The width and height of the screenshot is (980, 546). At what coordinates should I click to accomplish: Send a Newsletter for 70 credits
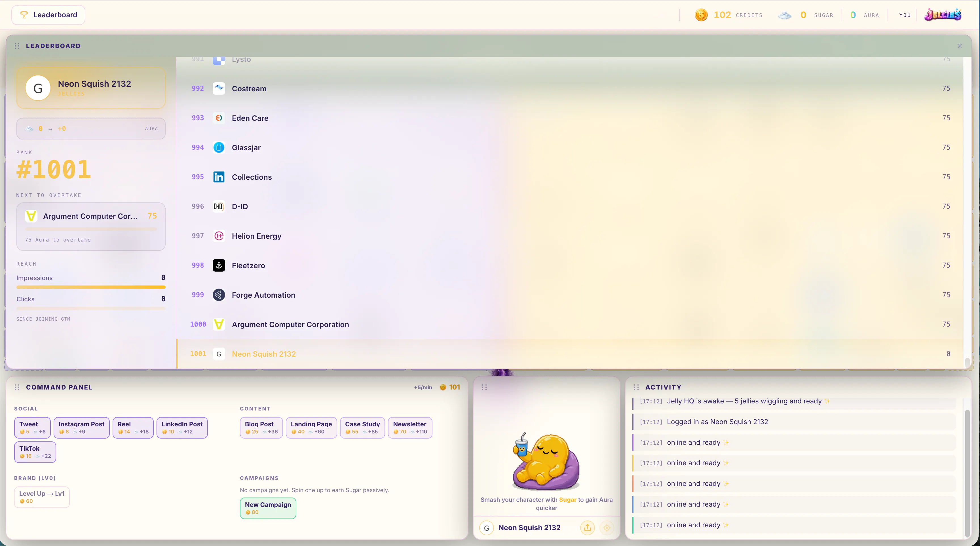(x=410, y=428)
